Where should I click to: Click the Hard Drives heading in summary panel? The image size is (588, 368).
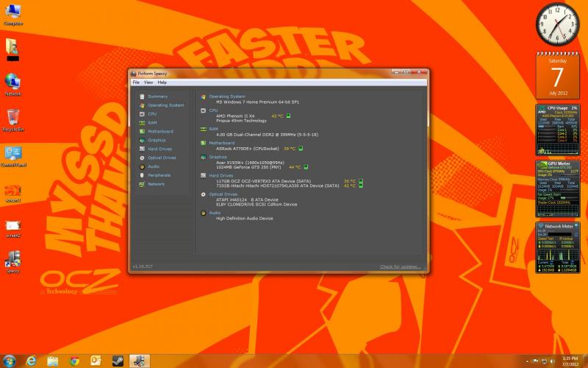point(221,176)
